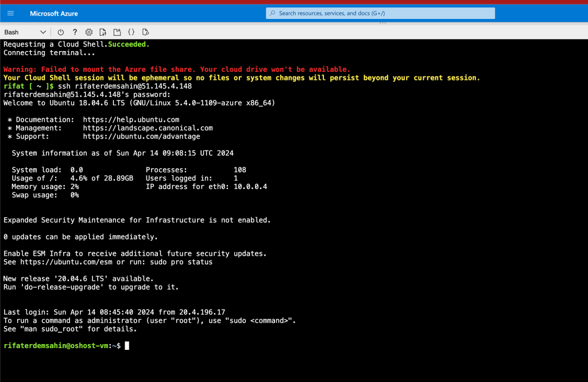Viewport: 588px width, 382px height.
Task: Restart Cloud Shell with the power icon
Action: click(60, 32)
